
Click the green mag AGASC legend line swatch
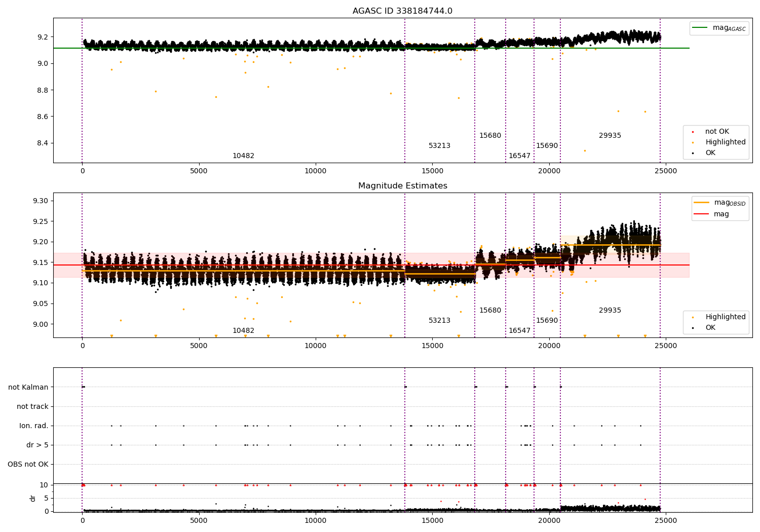[700, 28]
